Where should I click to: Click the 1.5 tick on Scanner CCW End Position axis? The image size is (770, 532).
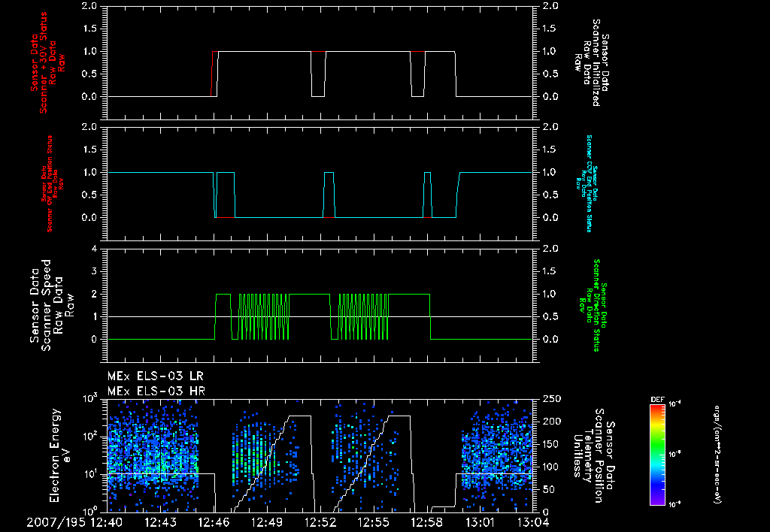click(x=550, y=150)
